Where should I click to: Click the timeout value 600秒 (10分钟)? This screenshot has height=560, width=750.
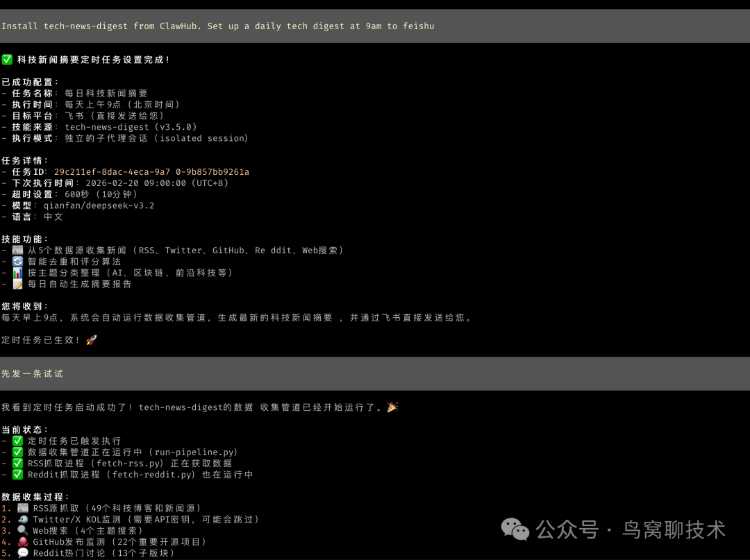coord(101,194)
